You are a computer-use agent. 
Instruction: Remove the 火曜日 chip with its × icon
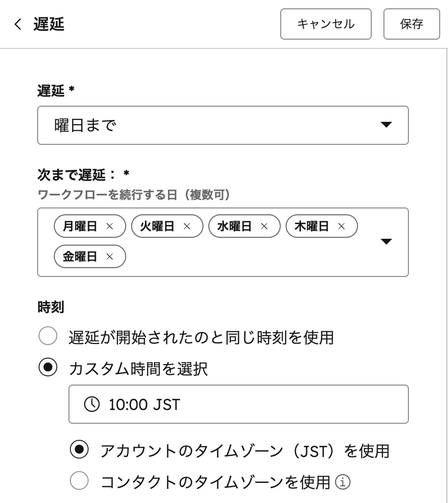(x=186, y=226)
